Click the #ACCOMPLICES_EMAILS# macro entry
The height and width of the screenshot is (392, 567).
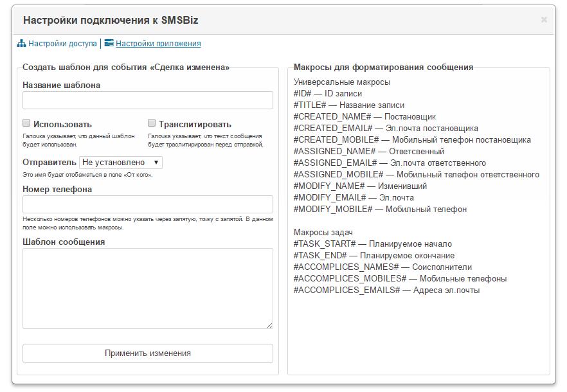pyautogui.click(x=386, y=290)
